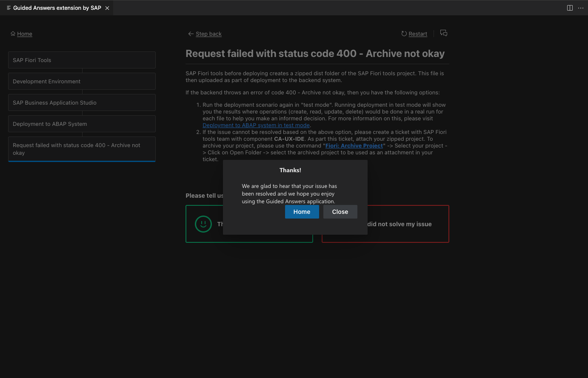
Task: Click Home in the Thanks dialog
Action: pos(302,211)
